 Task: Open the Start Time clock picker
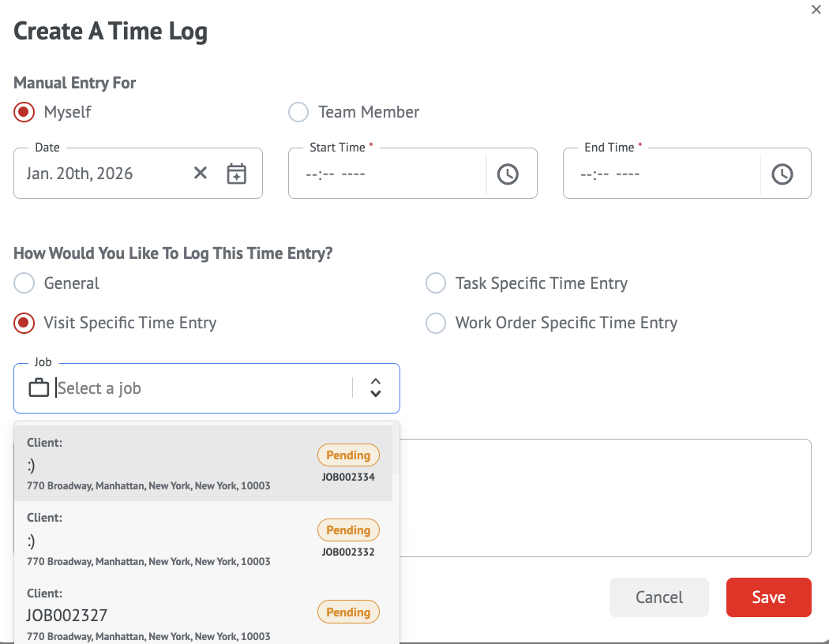click(x=508, y=174)
